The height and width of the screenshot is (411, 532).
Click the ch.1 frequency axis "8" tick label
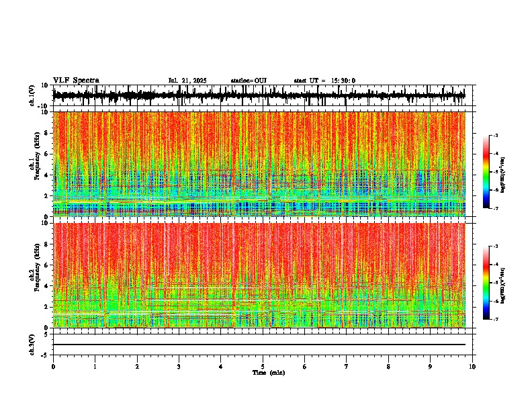47,133
